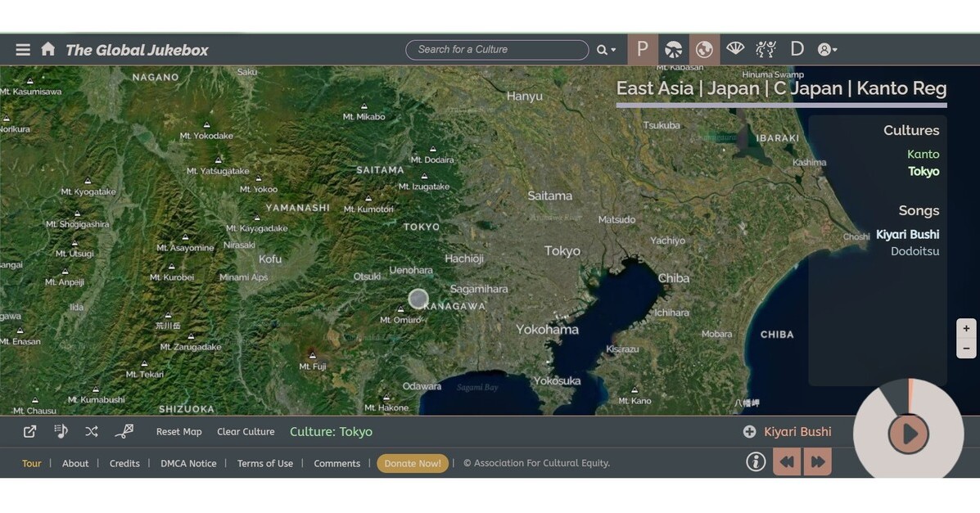Toggle the P mode button
980x513 pixels.
643,49
